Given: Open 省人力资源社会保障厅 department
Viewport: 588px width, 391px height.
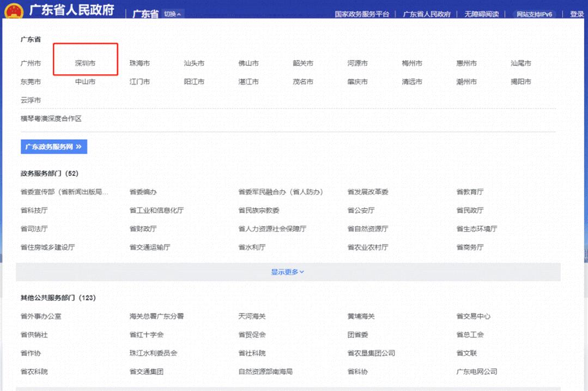Looking at the screenshot, I should pyautogui.click(x=272, y=229).
